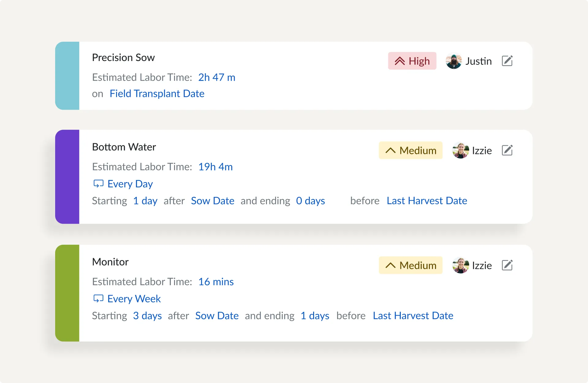Click the double-chevron icon in the High badge
Viewport: 588px width, 383px height.
point(399,61)
